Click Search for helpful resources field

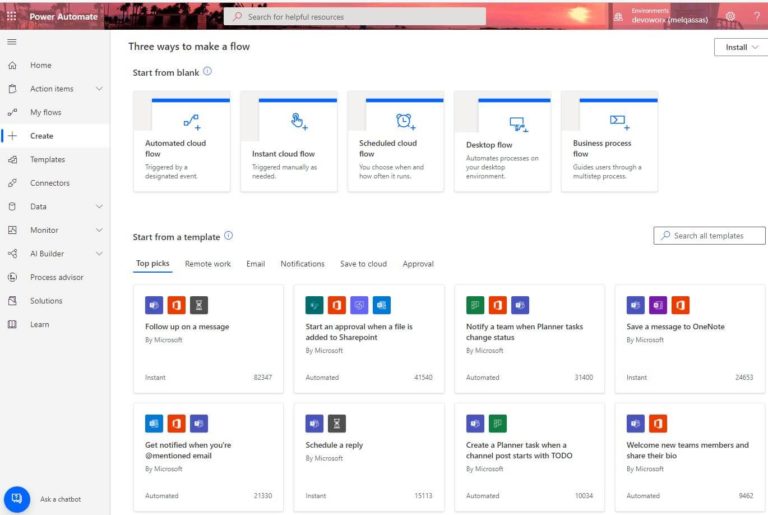(355, 17)
